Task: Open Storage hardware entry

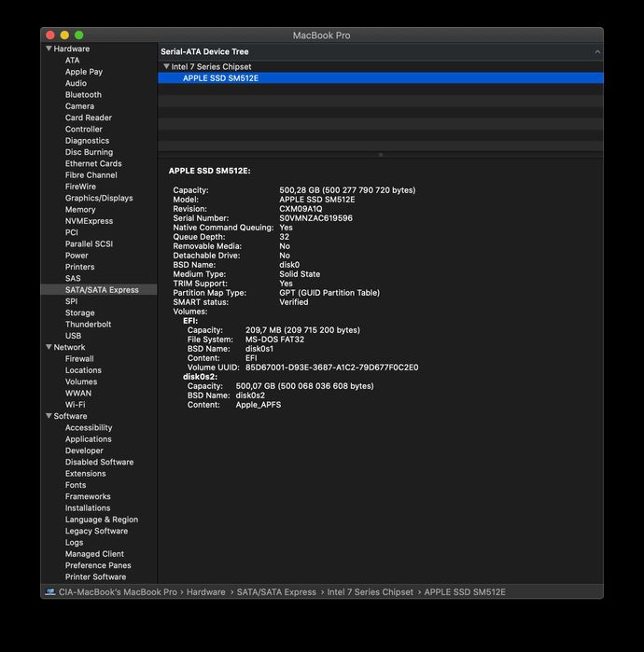Action: click(x=80, y=313)
